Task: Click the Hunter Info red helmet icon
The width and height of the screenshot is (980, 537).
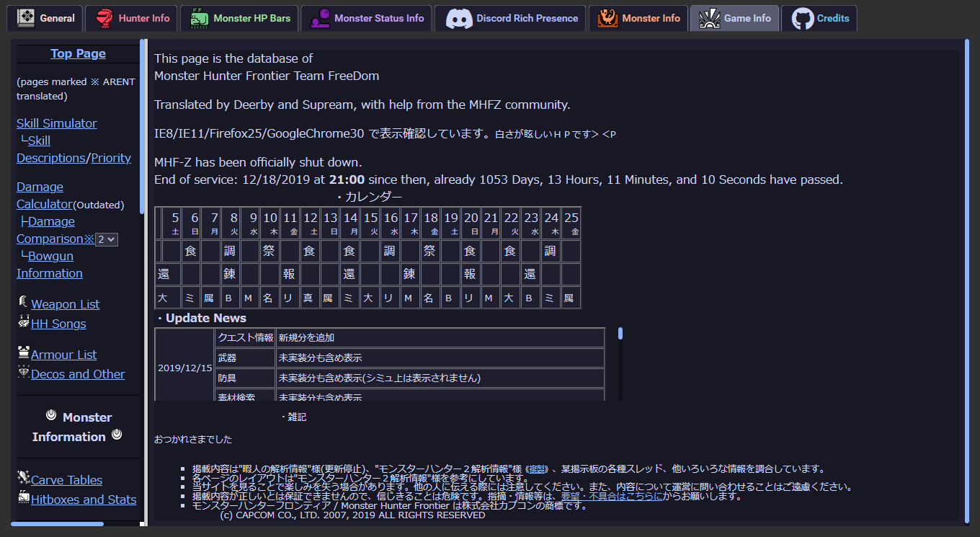Action: click(104, 18)
